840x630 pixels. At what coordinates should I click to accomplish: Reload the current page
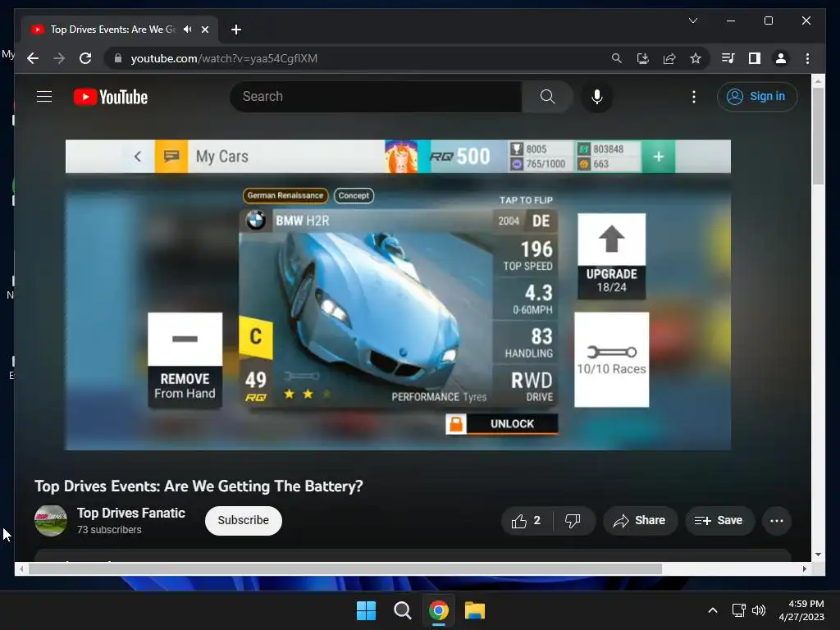[85, 58]
